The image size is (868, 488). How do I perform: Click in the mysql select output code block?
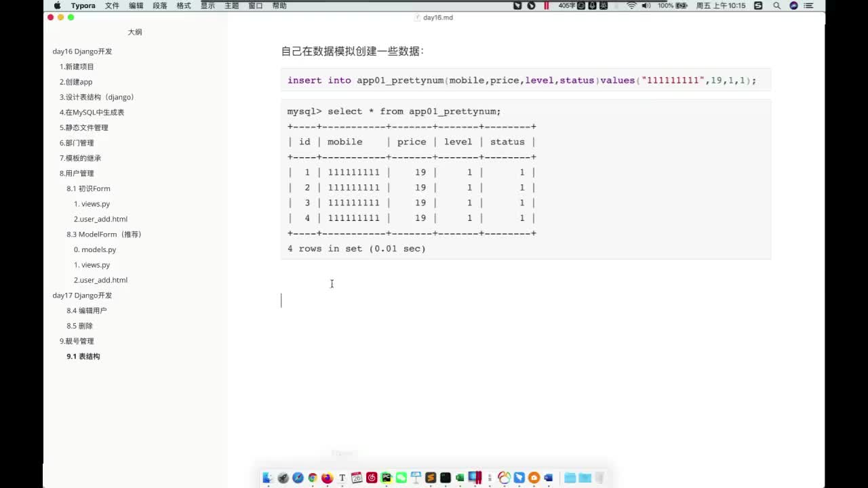pos(526,180)
